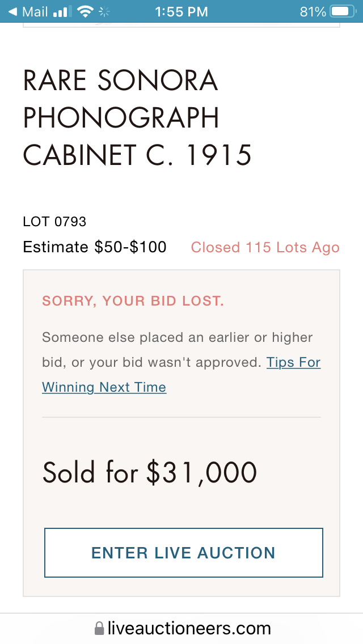The image size is (363, 644).
Task: Click the Sold for $31,000 price
Action: pyautogui.click(x=150, y=472)
